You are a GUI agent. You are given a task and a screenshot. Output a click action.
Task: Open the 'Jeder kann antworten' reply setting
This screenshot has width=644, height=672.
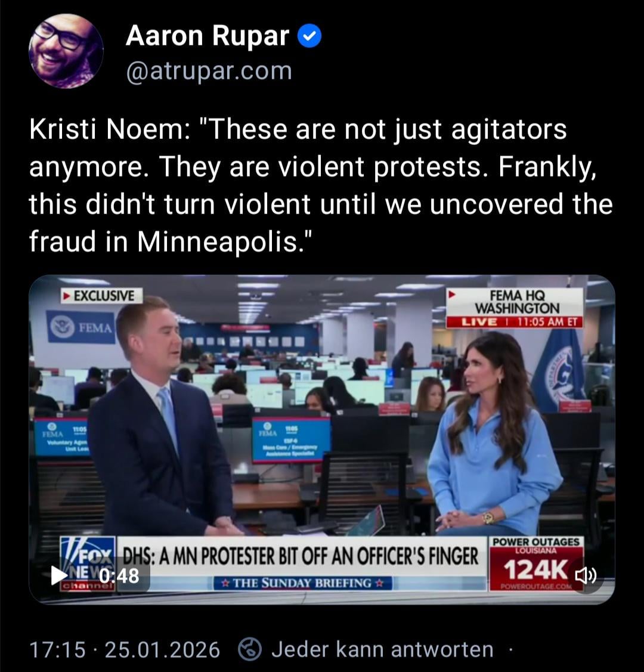(382, 649)
